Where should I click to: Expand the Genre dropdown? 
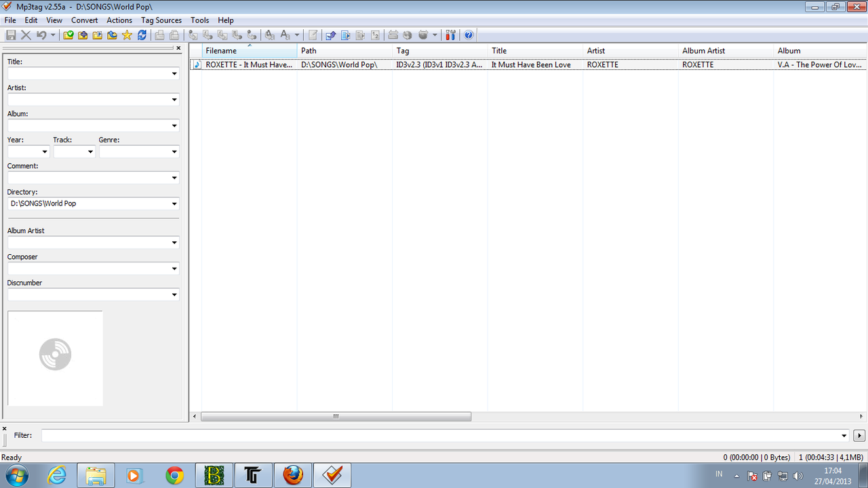(174, 152)
